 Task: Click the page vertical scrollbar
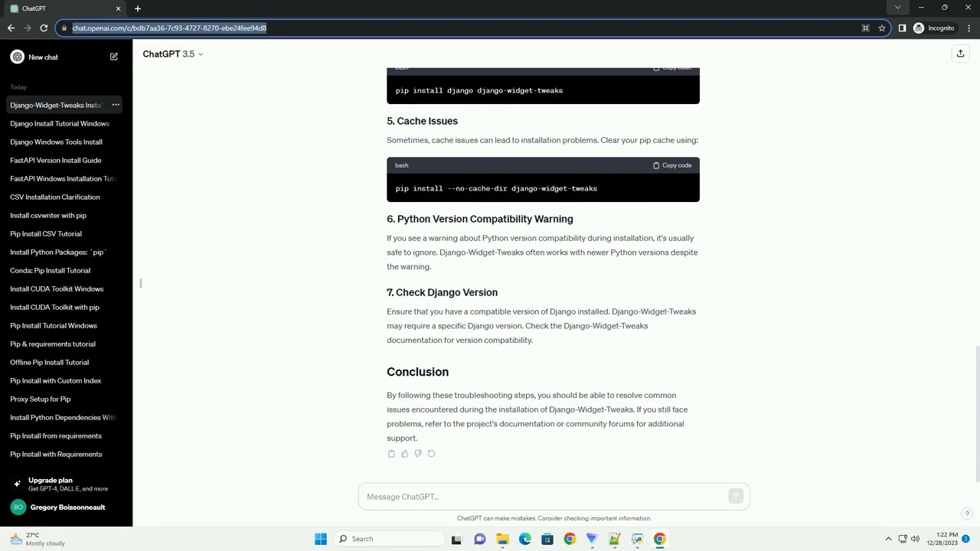click(x=976, y=413)
